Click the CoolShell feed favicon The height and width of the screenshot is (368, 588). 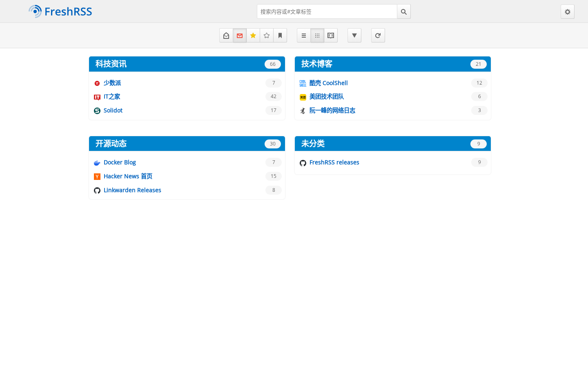(303, 83)
